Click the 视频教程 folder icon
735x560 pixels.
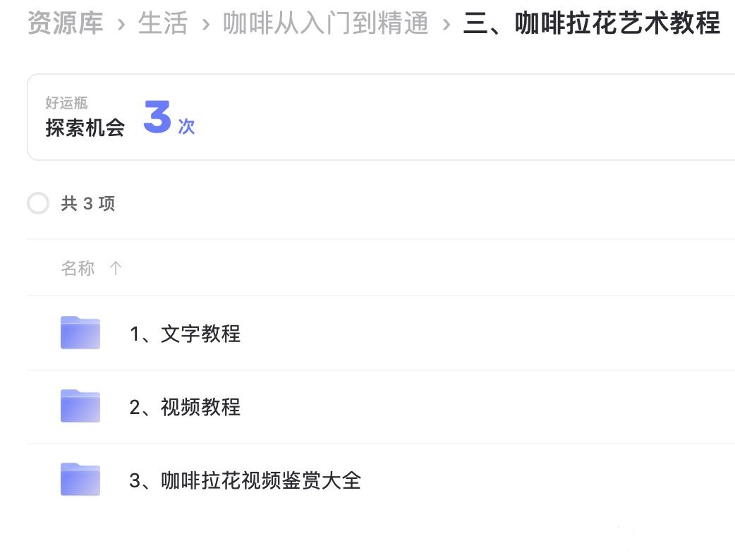tap(80, 406)
